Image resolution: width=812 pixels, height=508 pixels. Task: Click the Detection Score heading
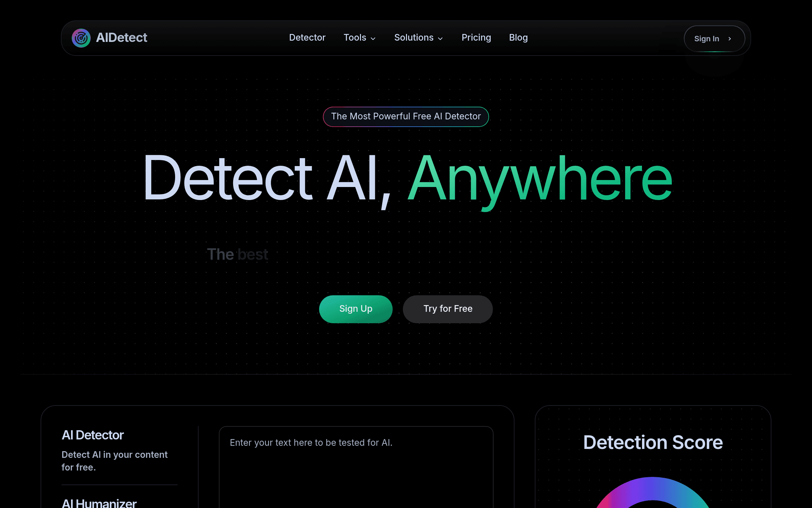tap(653, 442)
